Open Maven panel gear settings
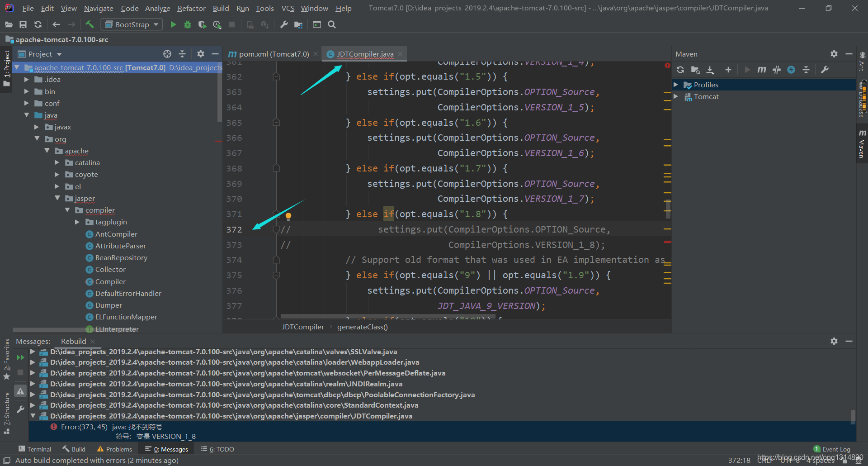Screen dimensions: 868x466 [x=834, y=54]
